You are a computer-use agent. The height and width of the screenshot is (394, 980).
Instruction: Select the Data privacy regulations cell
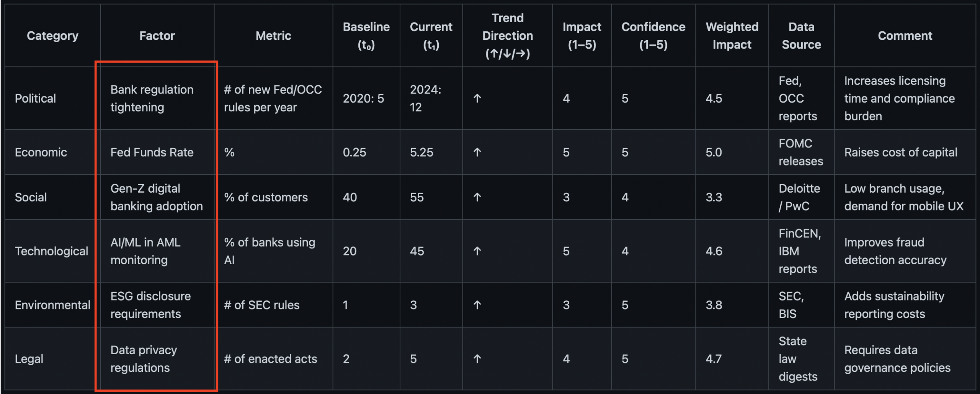(144, 359)
